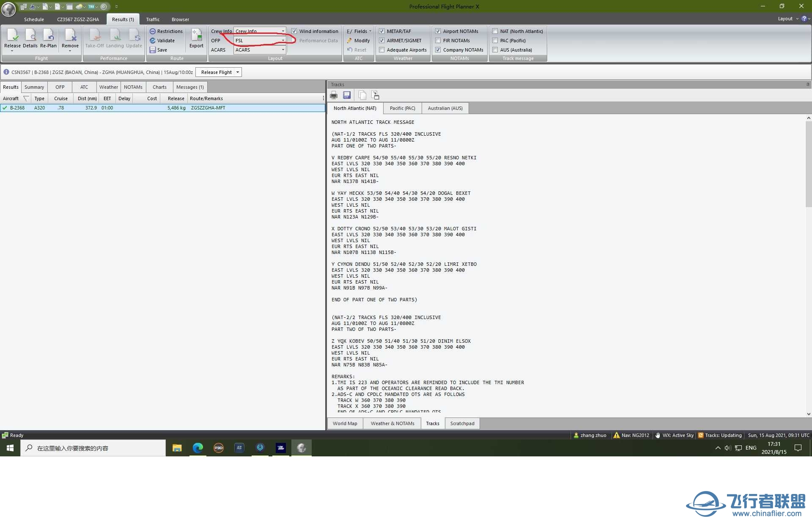Expand the FSL OFP format dropdown
This screenshot has height=524, width=812.
[x=283, y=40]
